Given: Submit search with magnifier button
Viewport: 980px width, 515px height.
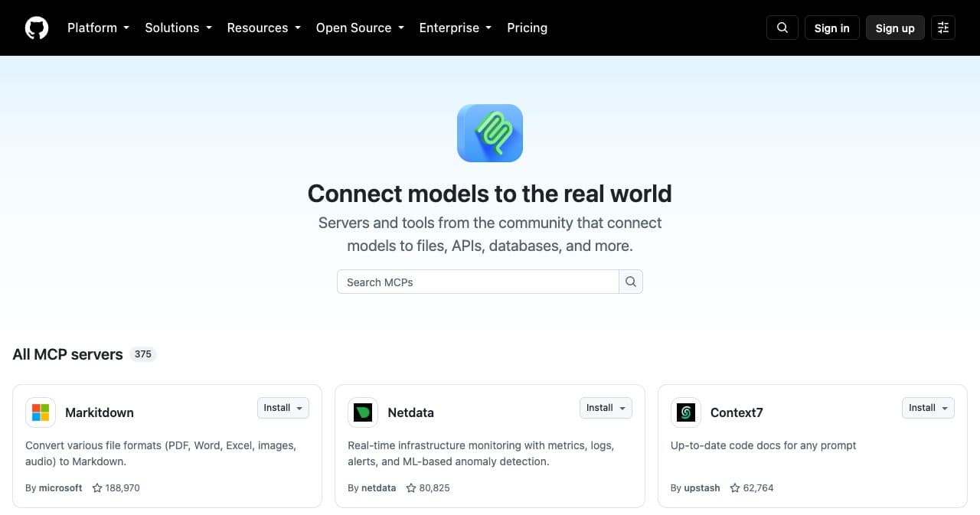Looking at the screenshot, I should click(x=631, y=282).
